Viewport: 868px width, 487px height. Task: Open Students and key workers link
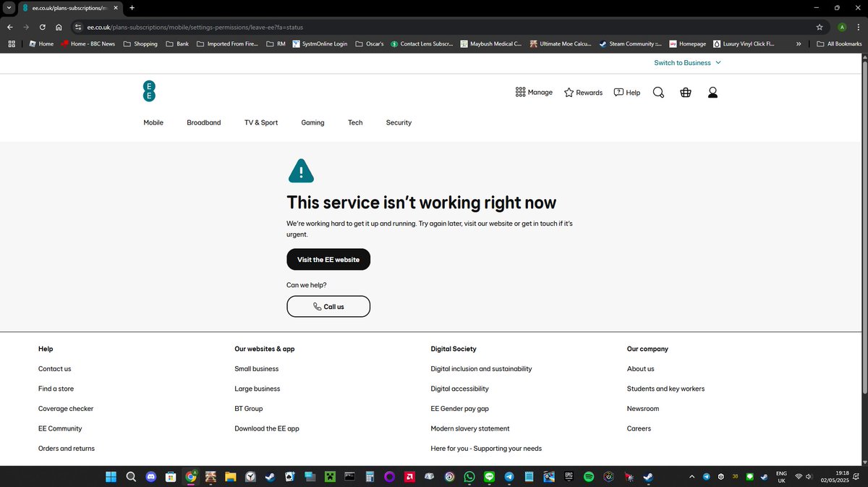coord(665,389)
